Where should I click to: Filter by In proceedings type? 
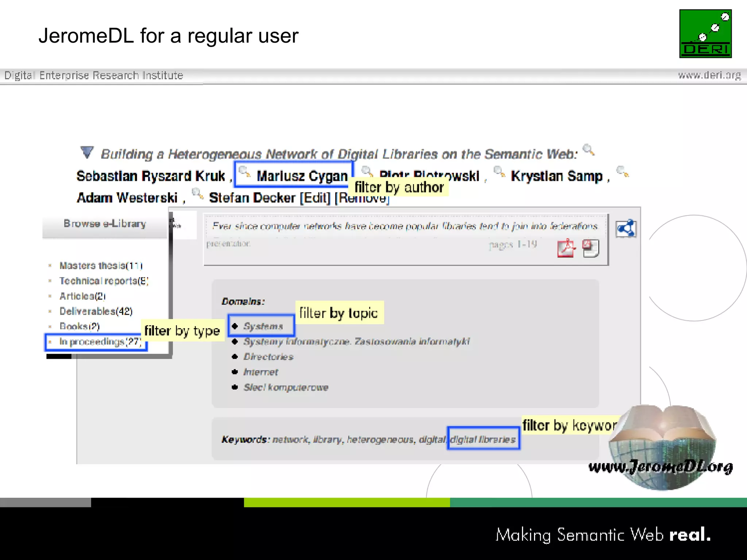pos(100,342)
